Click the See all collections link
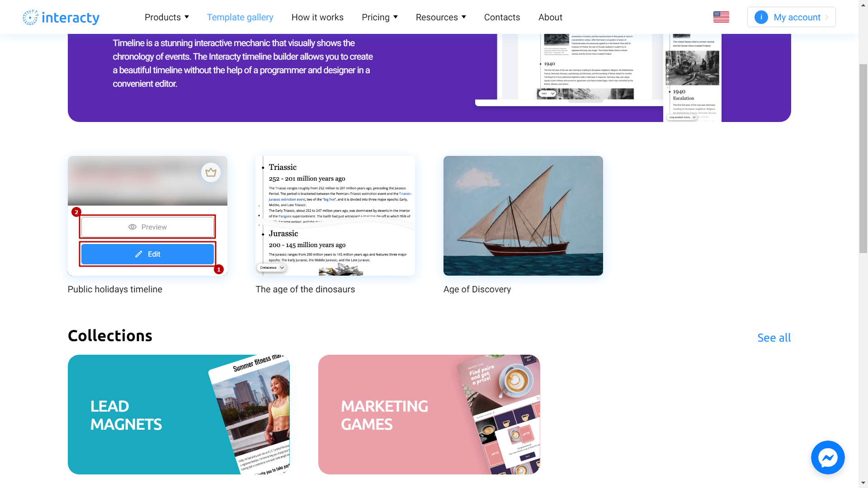 pyautogui.click(x=774, y=337)
